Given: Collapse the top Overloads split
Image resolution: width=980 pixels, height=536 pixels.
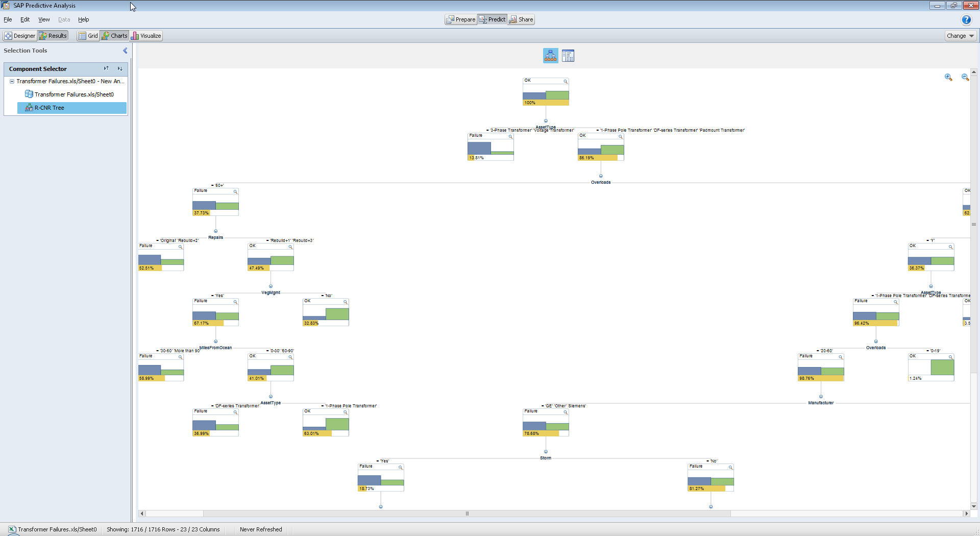Looking at the screenshot, I should [x=601, y=176].
